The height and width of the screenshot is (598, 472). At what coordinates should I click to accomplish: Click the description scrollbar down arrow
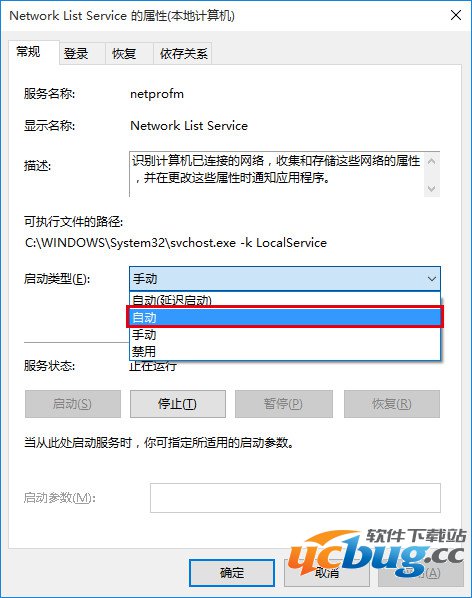pos(432,188)
